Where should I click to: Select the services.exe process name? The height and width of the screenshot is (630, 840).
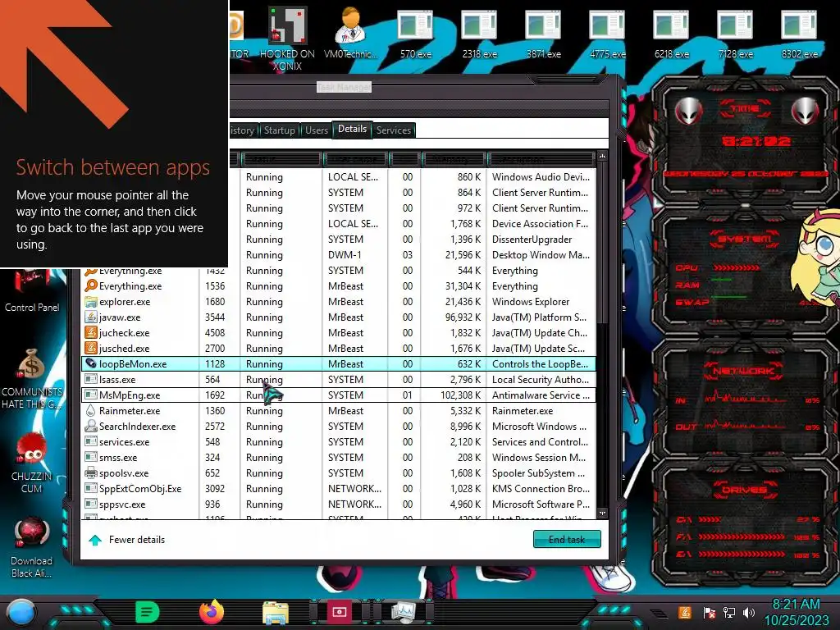tap(124, 442)
